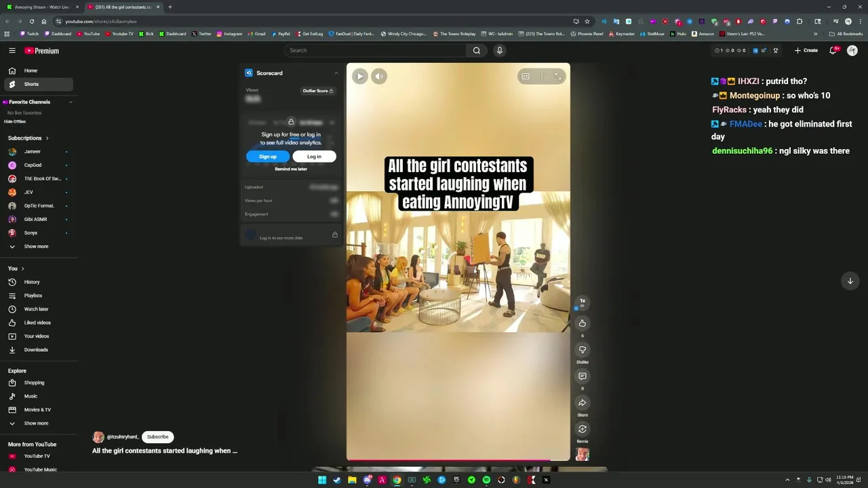Image resolution: width=868 pixels, height=488 pixels.
Task: Like the Short with thumbs up
Action: (x=583, y=323)
